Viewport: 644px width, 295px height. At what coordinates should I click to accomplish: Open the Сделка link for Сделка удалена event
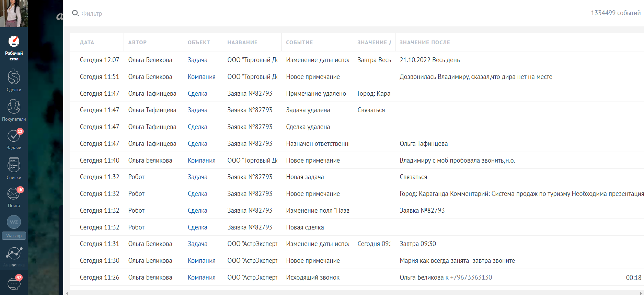coord(197,127)
